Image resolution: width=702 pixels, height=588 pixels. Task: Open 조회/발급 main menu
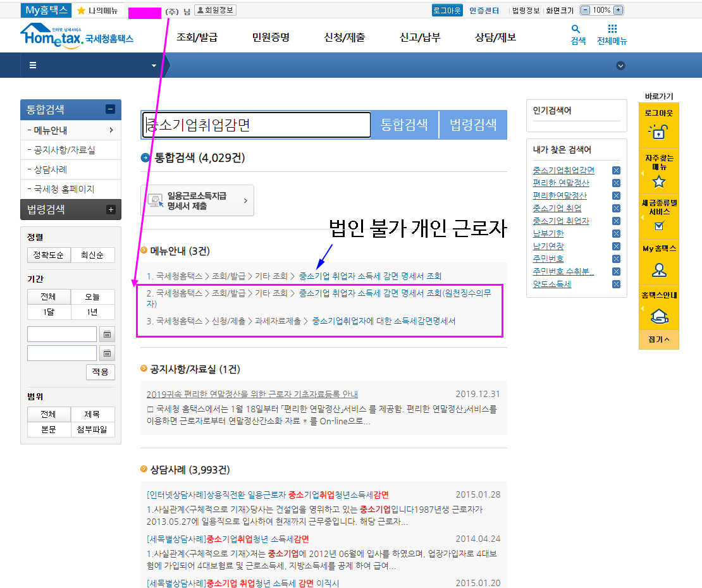pos(197,37)
